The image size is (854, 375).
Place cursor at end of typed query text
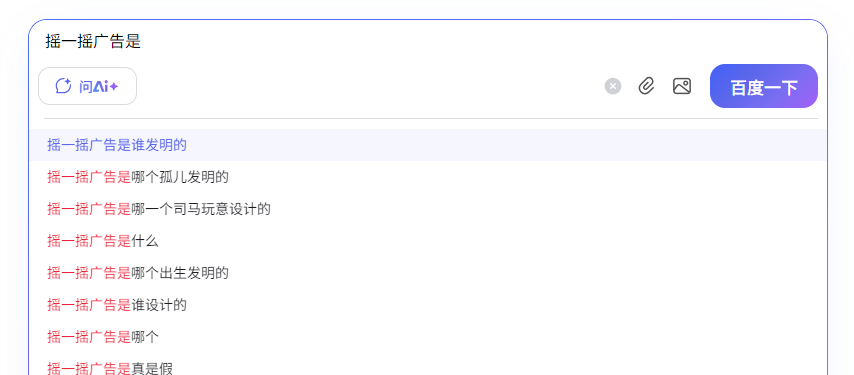[x=142, y=42]
